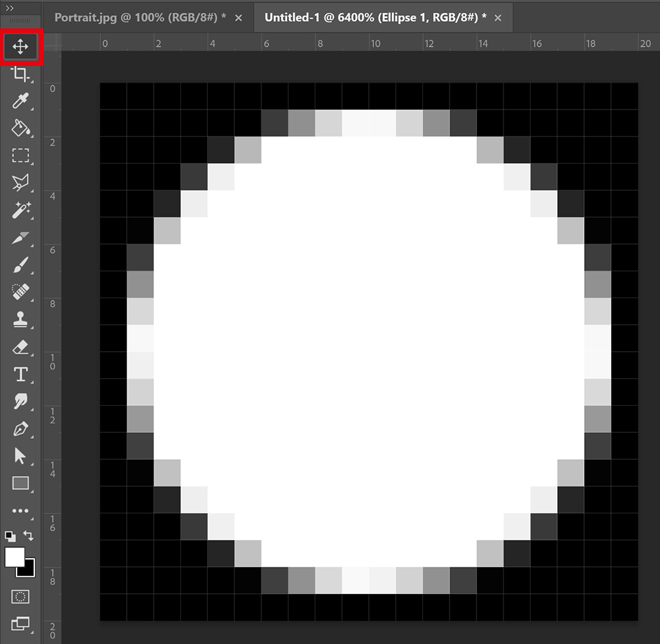Open the Edit Toolbar three-dots menu
The image size is (660, 644).
pyautogui.click(x=20, y=511)
